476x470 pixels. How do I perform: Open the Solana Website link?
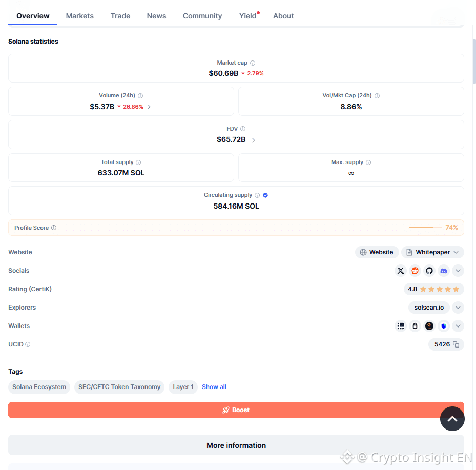pos(377,252)
